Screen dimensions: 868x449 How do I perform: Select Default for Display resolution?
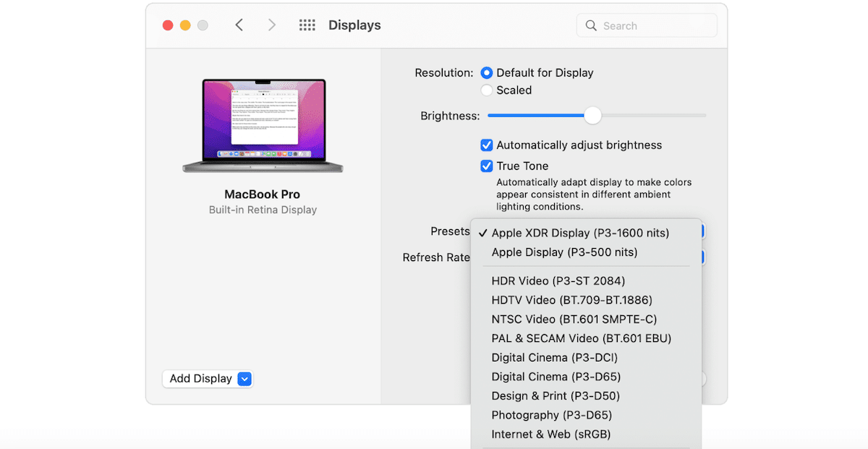coord(487,72)
